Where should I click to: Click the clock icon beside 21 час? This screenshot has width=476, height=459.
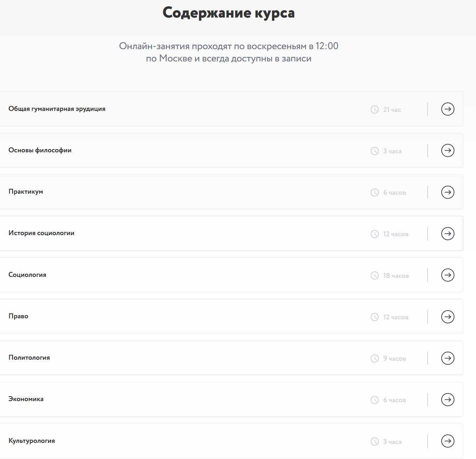click(375, 109)
